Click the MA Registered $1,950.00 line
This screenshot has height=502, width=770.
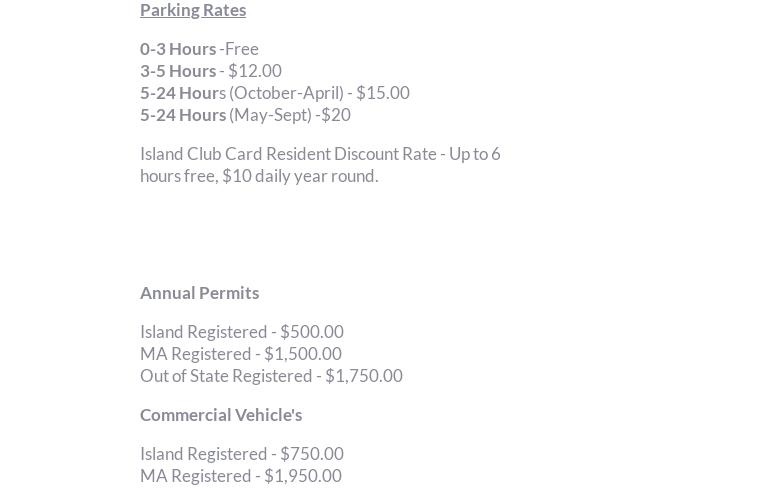point(241,476)
